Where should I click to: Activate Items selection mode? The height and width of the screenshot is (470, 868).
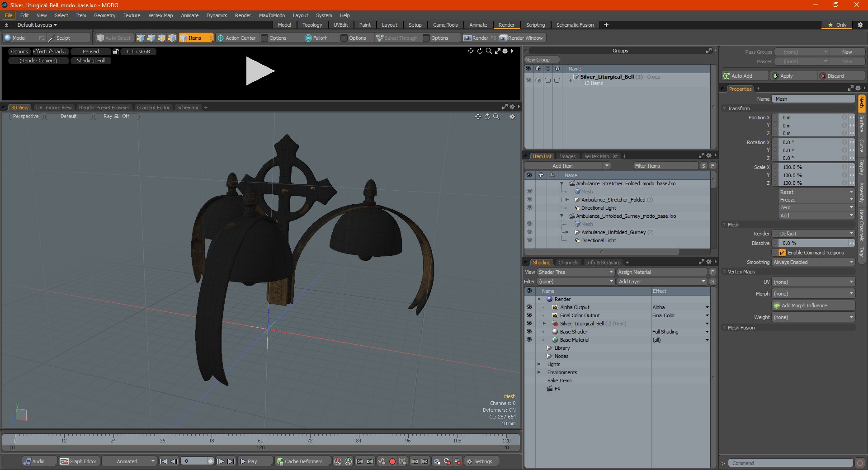pos(196,38)
